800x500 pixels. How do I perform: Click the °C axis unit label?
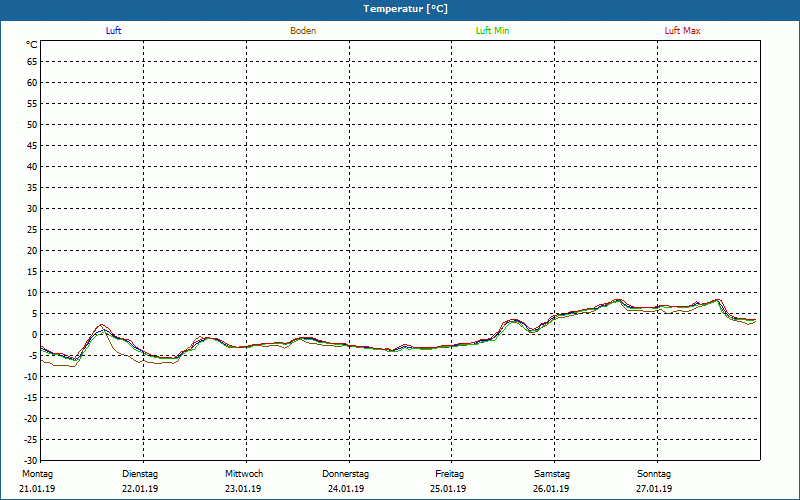(x=32, y=45)
